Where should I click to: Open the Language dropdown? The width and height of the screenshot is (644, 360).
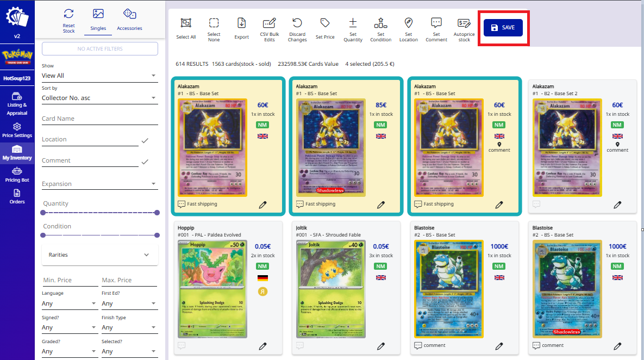pyautogui.click(x=70, y=303)
